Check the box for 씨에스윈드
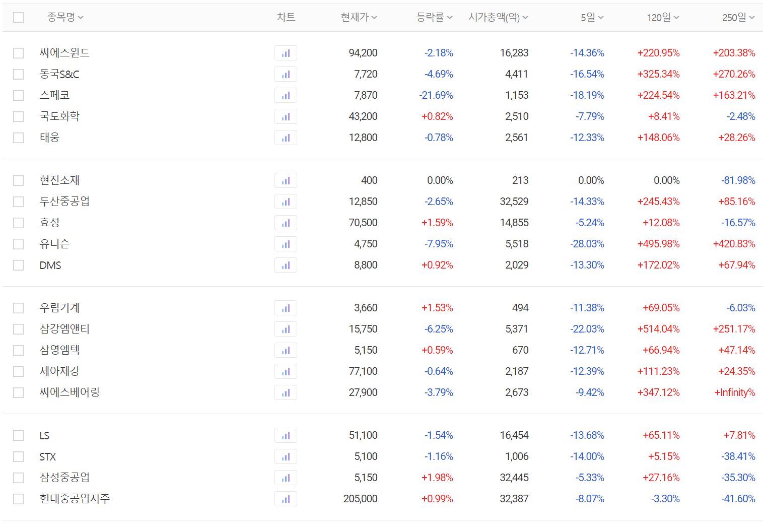The height and width of the screenshot is (532, 763). [18, 53]
